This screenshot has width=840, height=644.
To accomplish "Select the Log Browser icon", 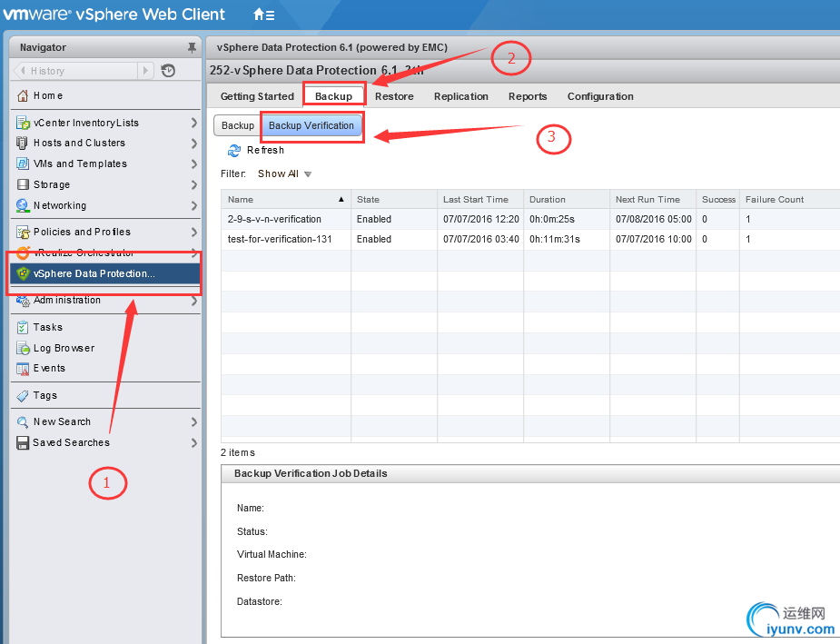I will coord(23,348).
